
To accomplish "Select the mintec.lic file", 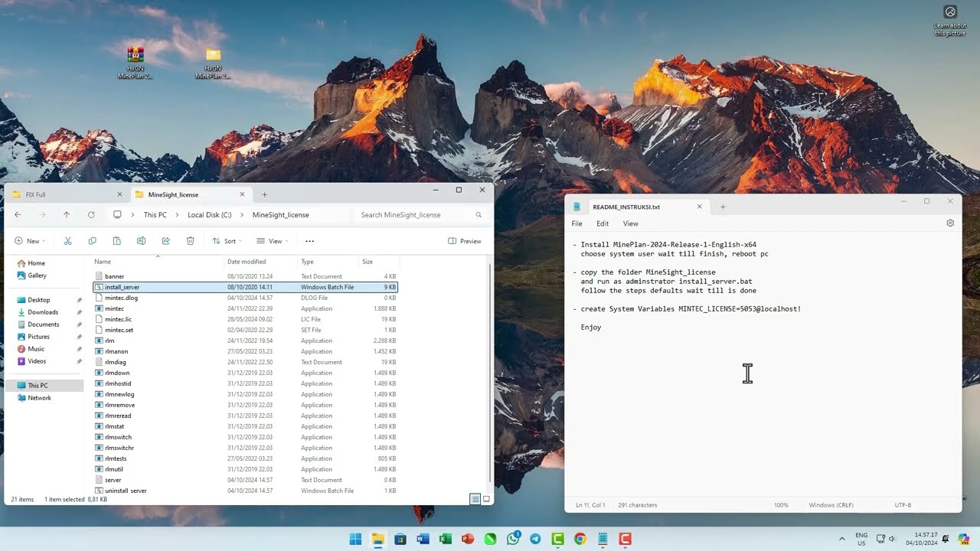I will coord(245,319).
